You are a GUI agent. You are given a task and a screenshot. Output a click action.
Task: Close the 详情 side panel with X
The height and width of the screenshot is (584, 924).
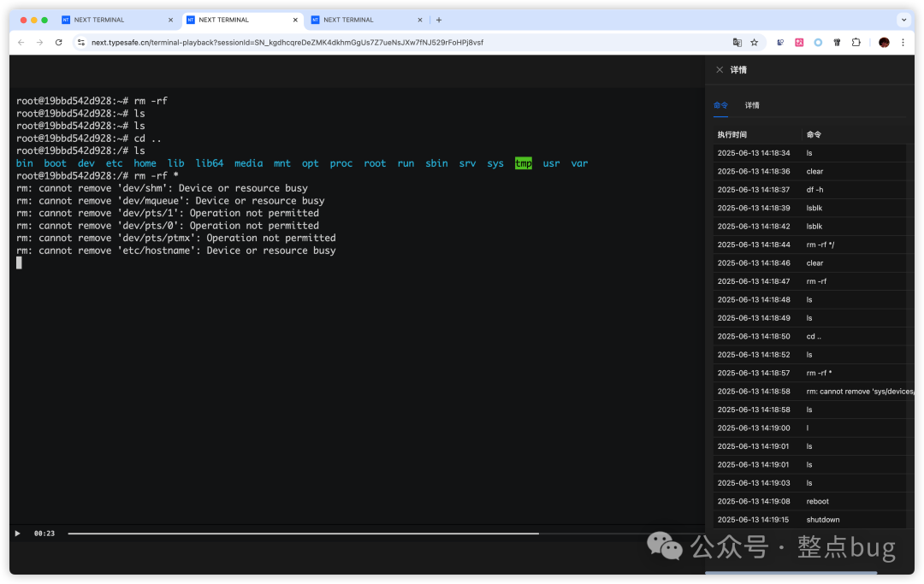point(720,70)
